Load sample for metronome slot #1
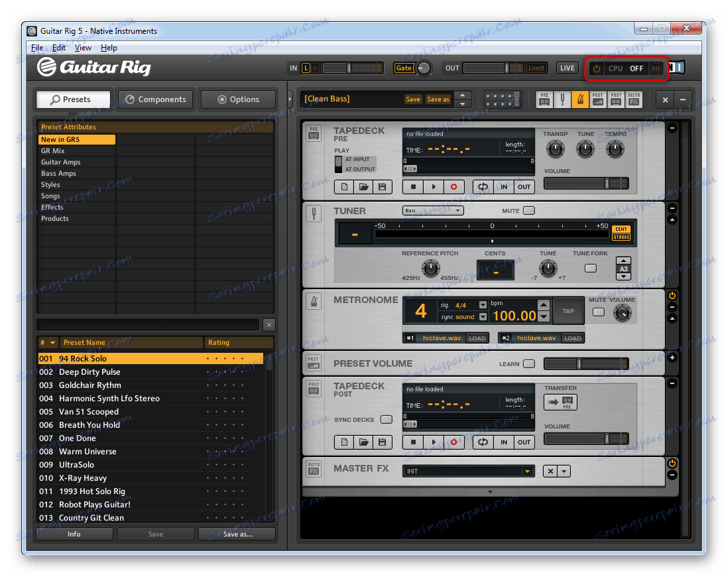 click(x=477, y=338)
